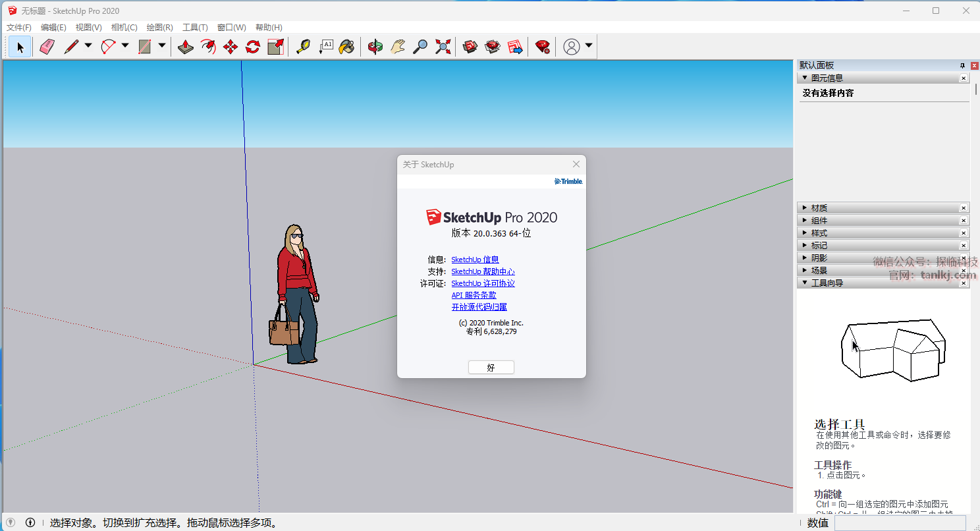Select the Eraser tool
This screenshot has height=531, width=980.
click(47, 47)
